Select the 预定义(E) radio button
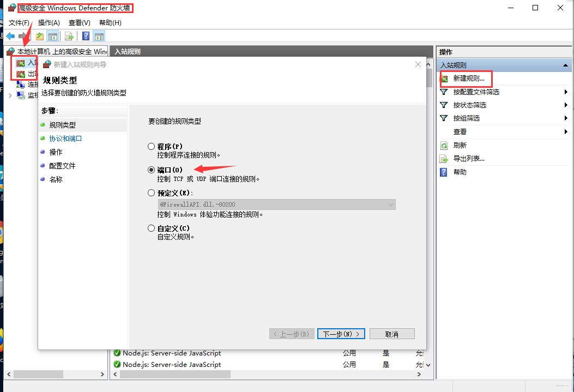574x392 pixels. [x=151, y=193]
